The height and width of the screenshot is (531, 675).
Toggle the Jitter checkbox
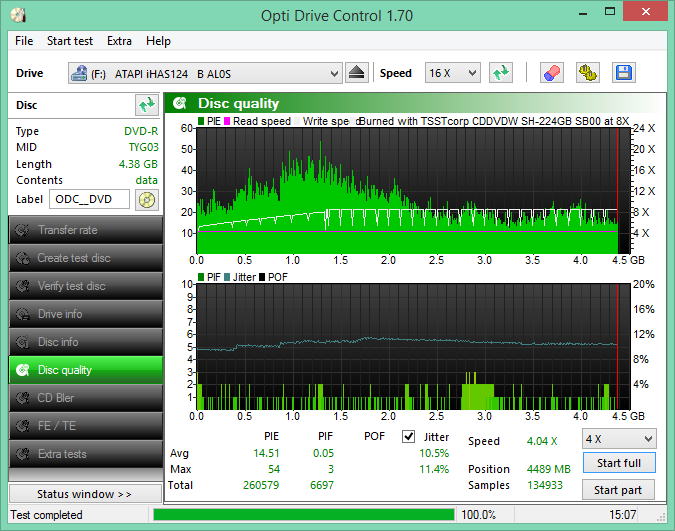tap(408, 437)
